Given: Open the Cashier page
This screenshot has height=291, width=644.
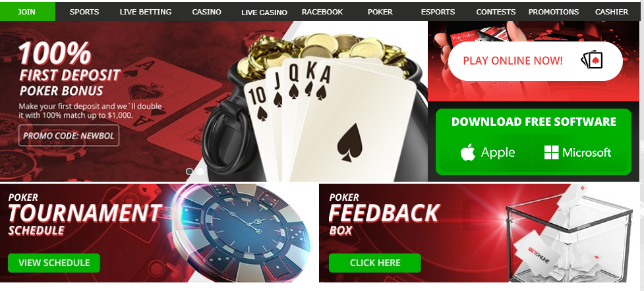Looking at the screenshot, I should (x=612, y=12).
